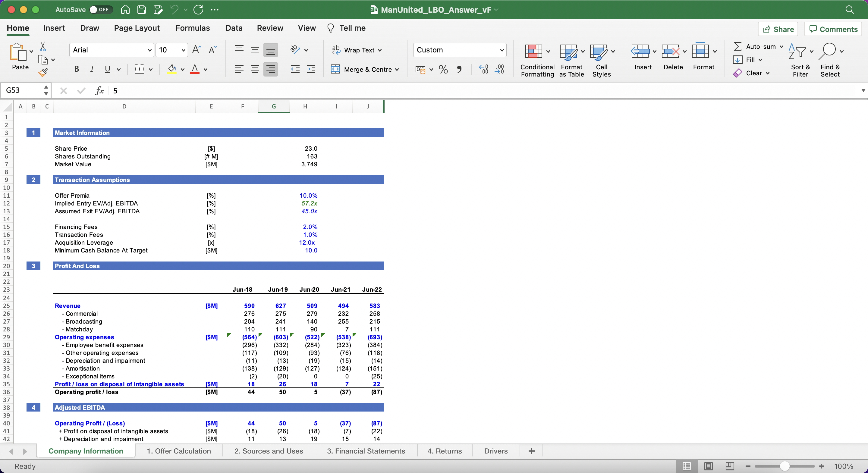Open Conditional Formatting
868x473 pixels.
(537, 61)
